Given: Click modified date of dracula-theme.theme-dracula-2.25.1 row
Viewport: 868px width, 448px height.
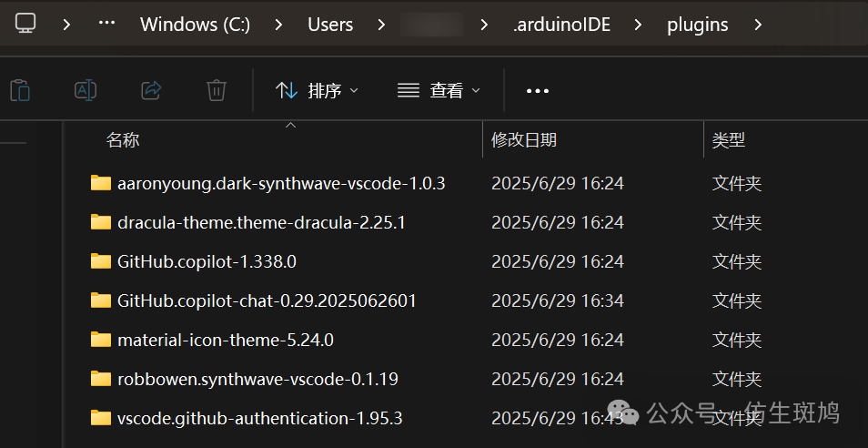Looking at the screenshot, I should pyautogui.click(x=558, y=222).
